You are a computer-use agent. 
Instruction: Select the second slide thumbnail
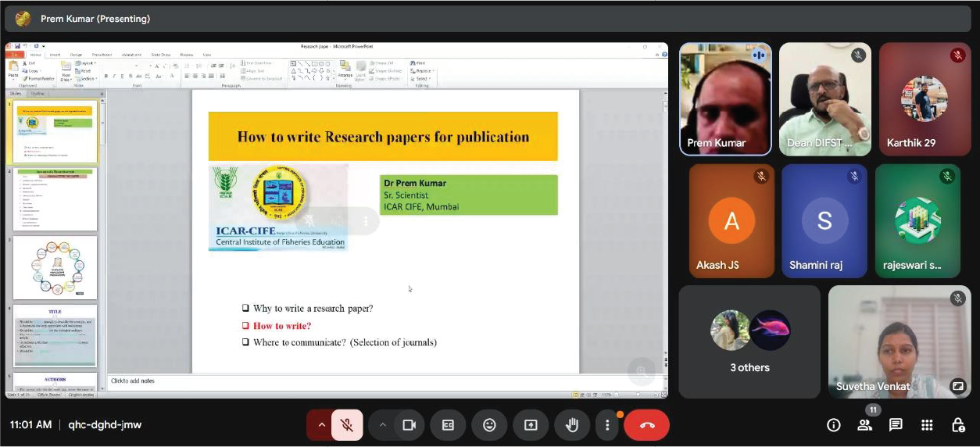[x=55, y=199]
